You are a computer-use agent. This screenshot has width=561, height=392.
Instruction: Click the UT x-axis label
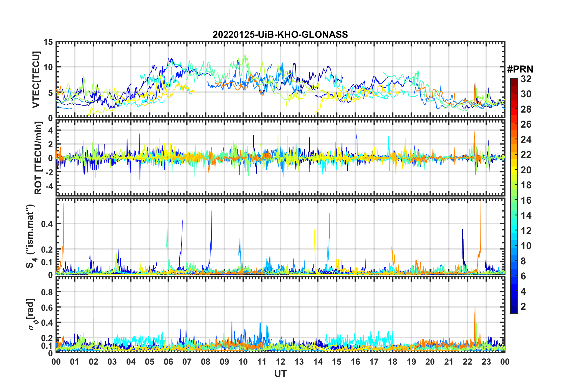tap(280, 374)
